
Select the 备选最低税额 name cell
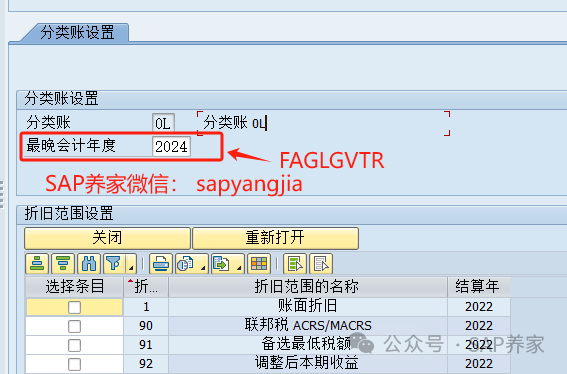tap(308, 344)
